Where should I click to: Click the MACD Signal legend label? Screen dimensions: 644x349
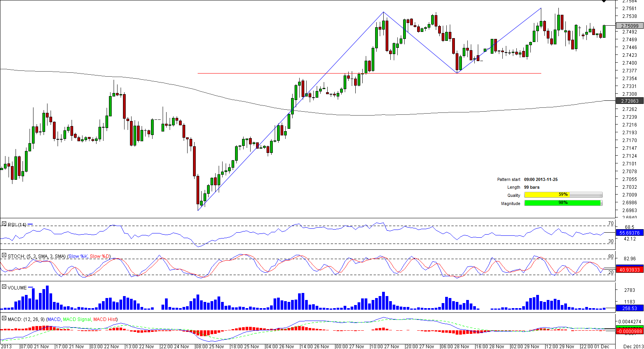77,319
